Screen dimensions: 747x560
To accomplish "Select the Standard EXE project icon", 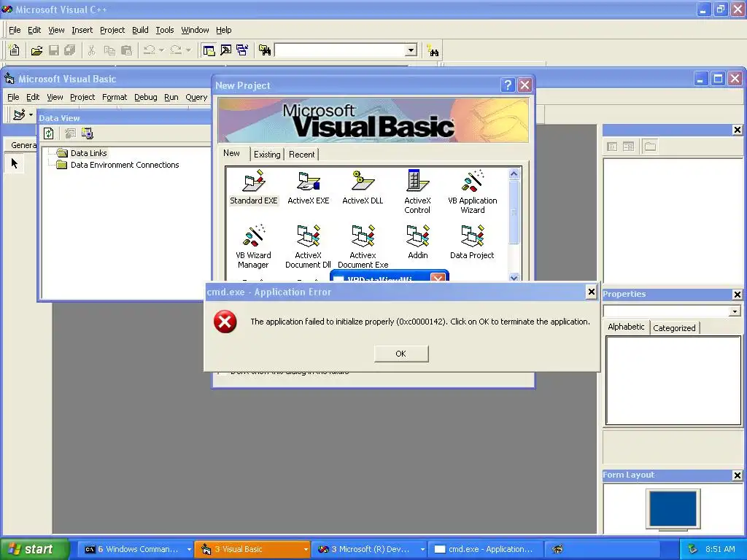I will [x=253, y=187].
